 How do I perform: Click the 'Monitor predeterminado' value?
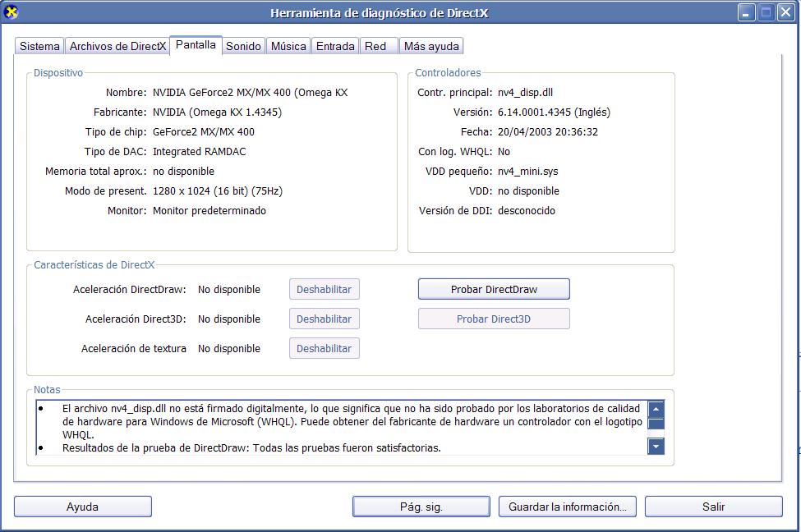[x=209, y=210]
